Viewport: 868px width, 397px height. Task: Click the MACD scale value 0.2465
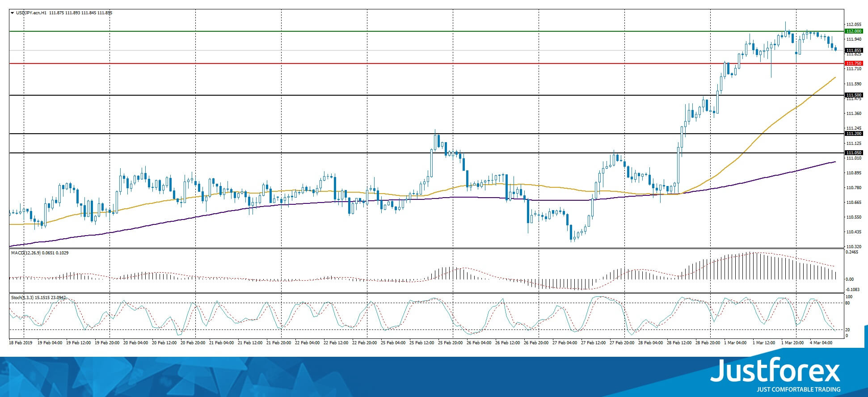tap(852, 253)
